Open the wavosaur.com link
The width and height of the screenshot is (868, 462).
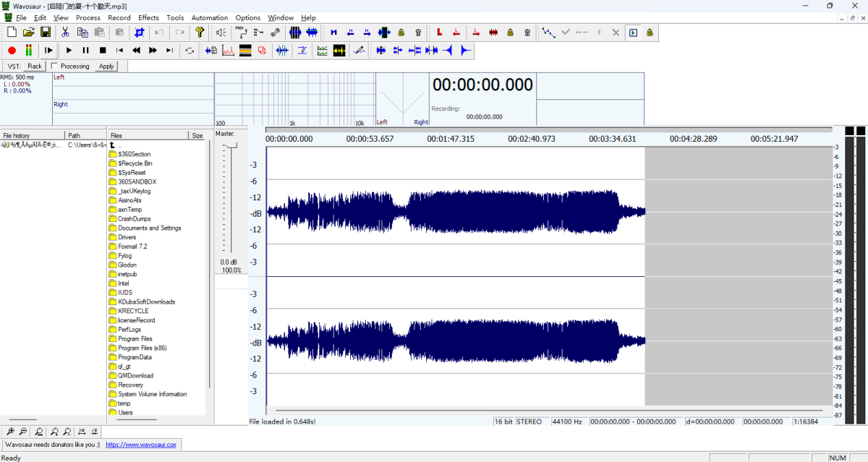(141, 445)
